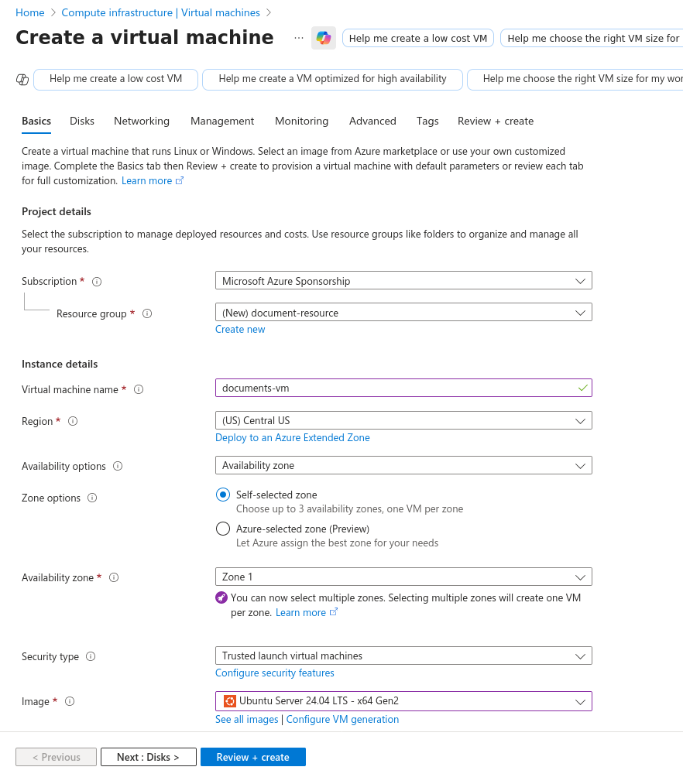Click Learn more link in intro paragraph
This screenshot has height=784, width=683.
tap(153, 181)
